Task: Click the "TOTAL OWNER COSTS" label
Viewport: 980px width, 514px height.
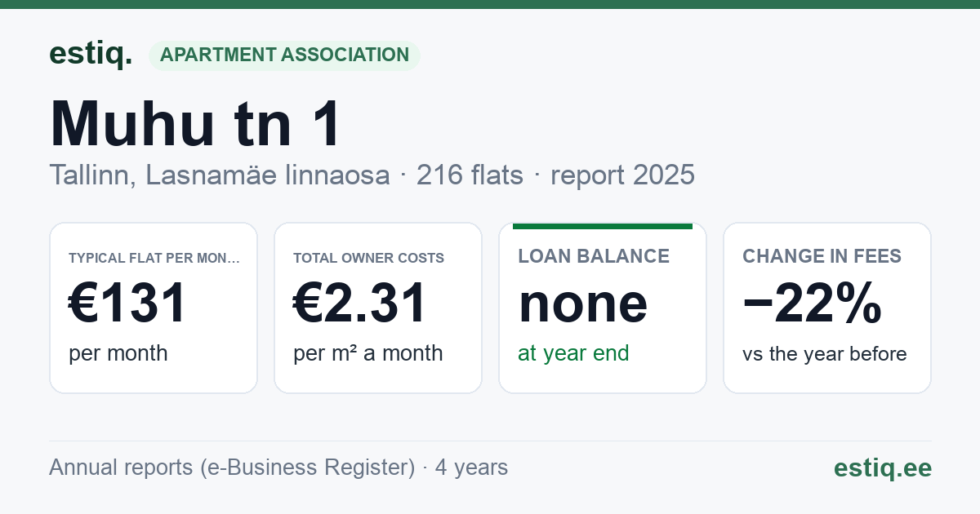Action: (368, 258)
